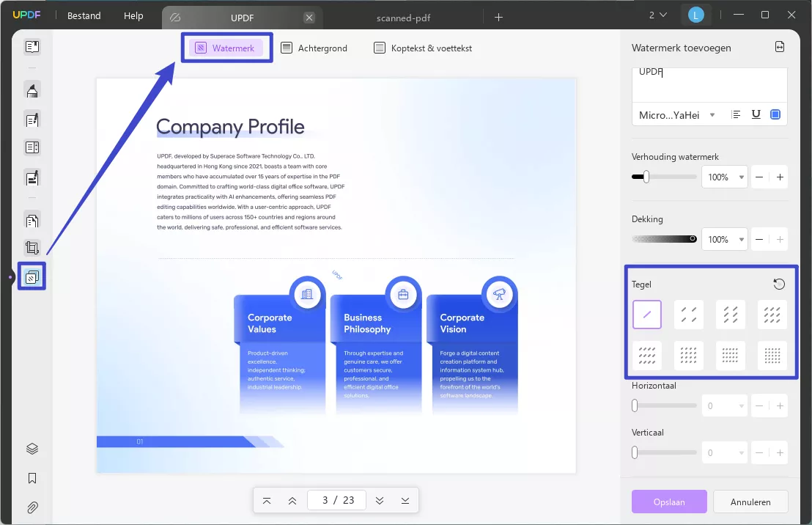Reset the Tegel tile settings

(x=779, y=284)
